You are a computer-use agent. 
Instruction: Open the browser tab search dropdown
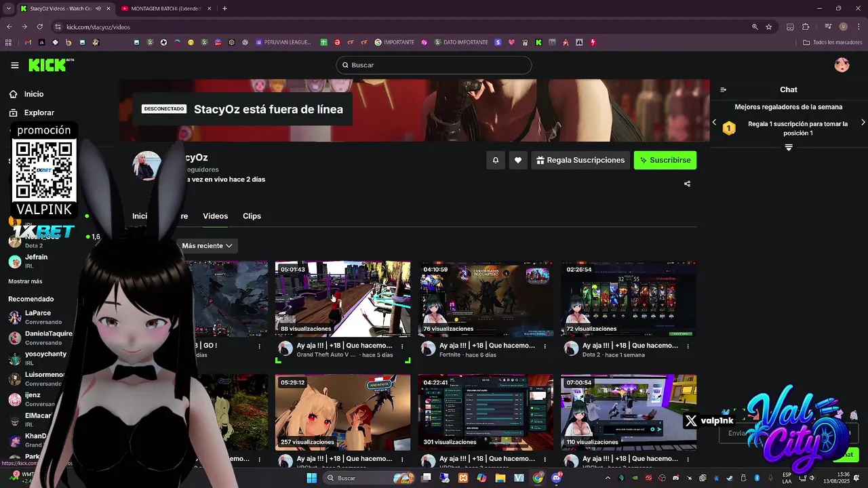[x=8, y=9]
